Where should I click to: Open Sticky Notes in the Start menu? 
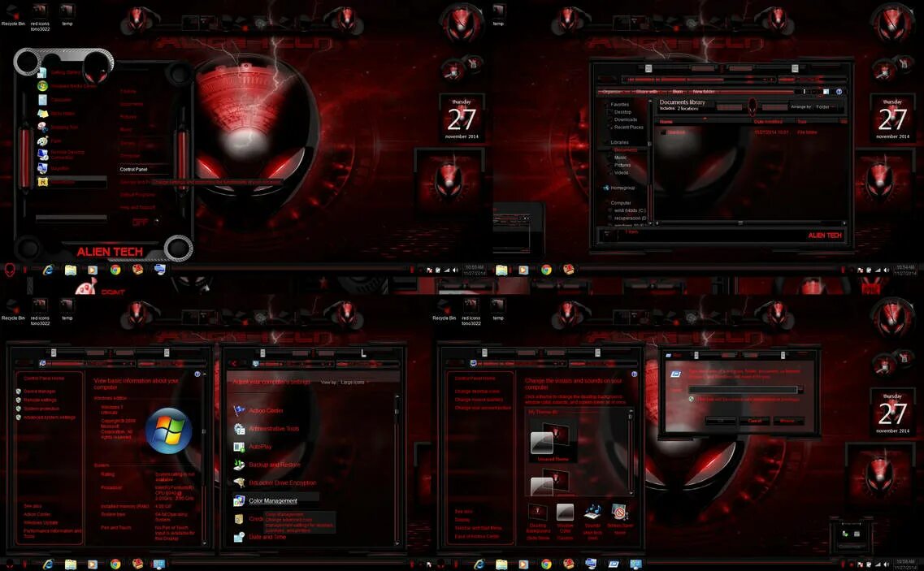point(56,114)
